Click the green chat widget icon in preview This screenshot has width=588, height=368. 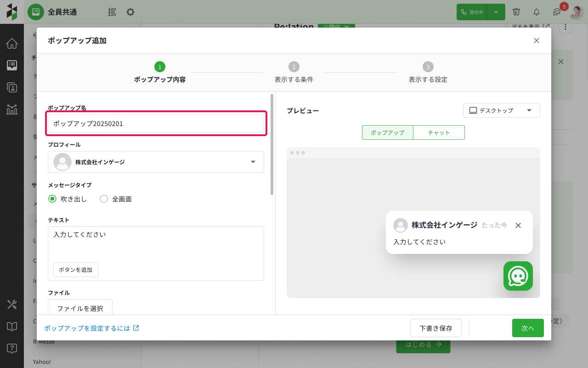coord(518,276)
